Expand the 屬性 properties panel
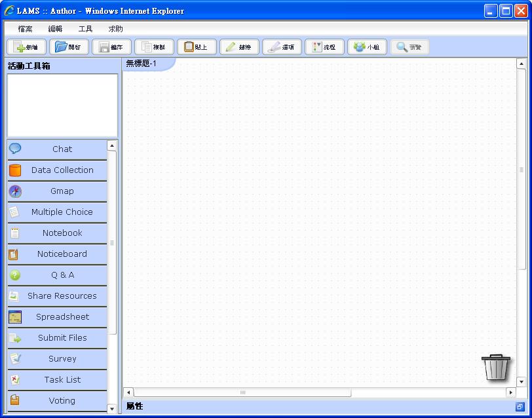Screen dimensions: 532x418 pyautogui.click(x=520, y=407)
